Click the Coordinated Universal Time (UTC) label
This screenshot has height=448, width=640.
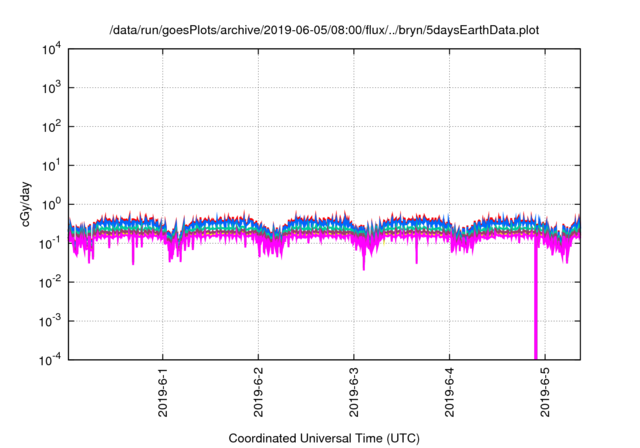[x=324, y=438]
